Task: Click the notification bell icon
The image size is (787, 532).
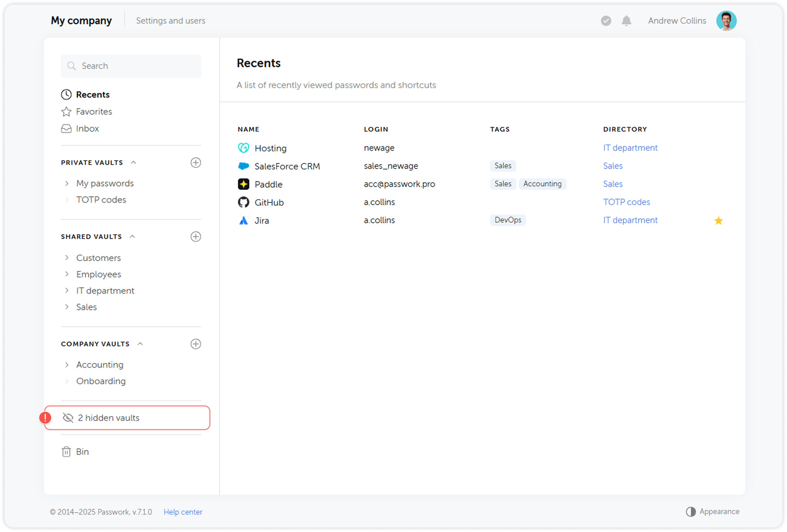Action: [x=626, y=21]
